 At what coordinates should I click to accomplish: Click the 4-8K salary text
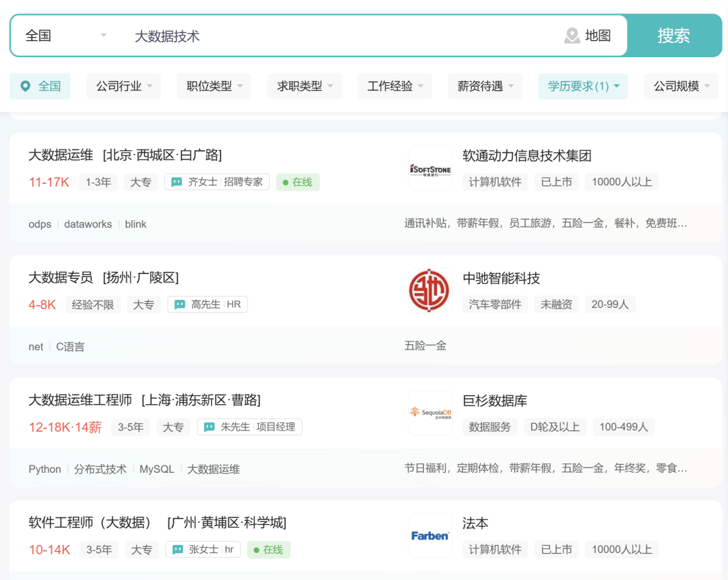(42, 305)
